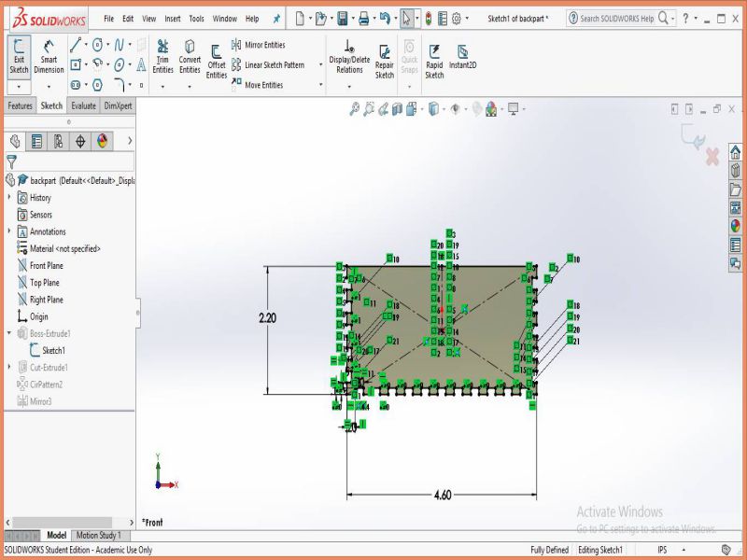Switch to the Evaluate tab

point(84,105)
